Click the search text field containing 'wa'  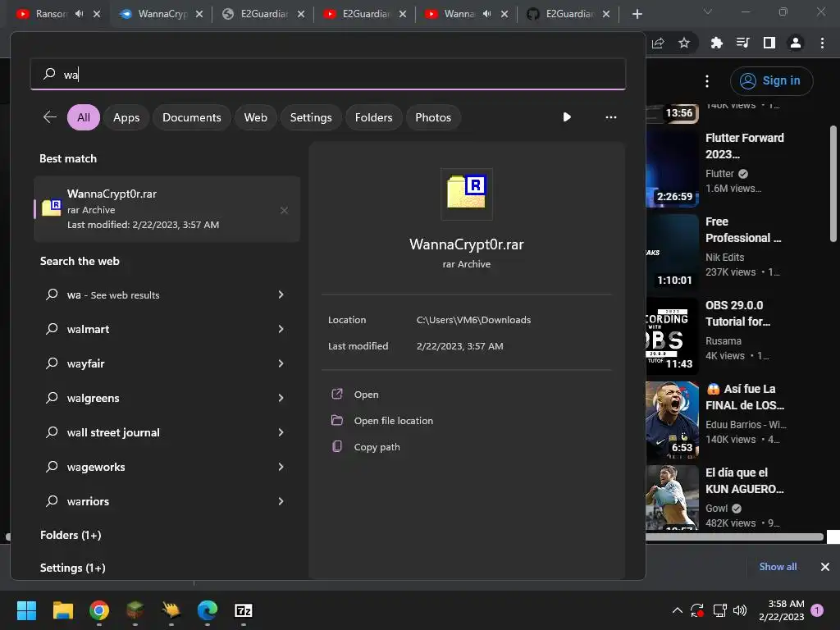pos(328,74)
